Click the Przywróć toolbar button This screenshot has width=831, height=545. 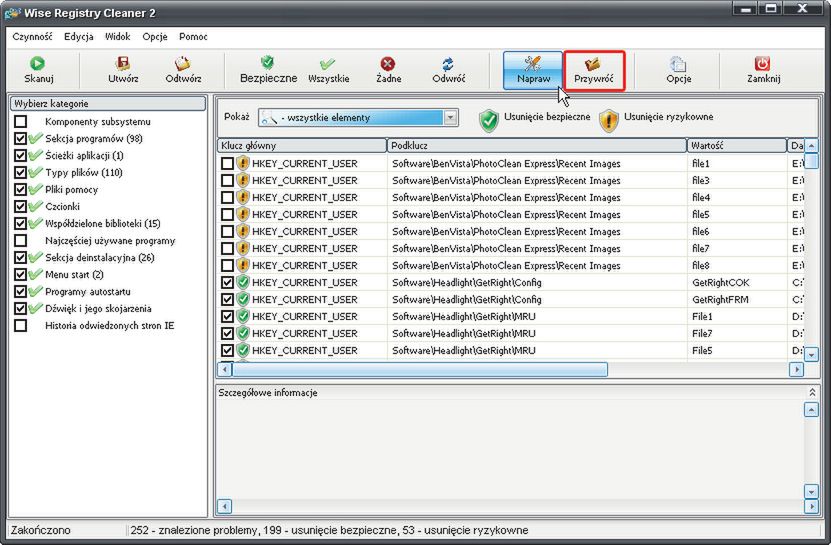[594, 71]
